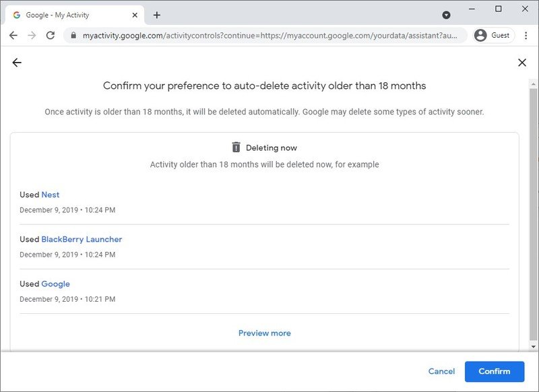
Task: Click the Cancel button
Action: [441, 371]
